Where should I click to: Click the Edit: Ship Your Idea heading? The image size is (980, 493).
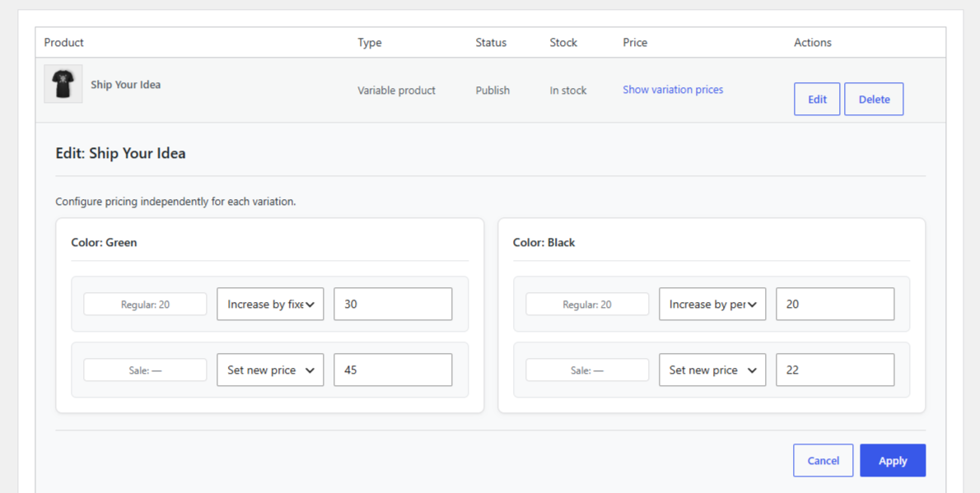coord(120,153)
